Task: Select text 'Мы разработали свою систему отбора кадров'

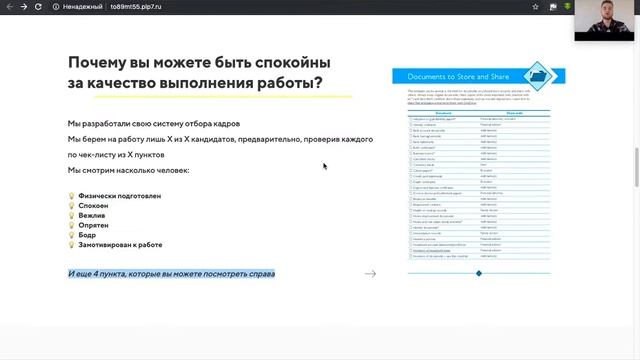Action: (154, 123)
